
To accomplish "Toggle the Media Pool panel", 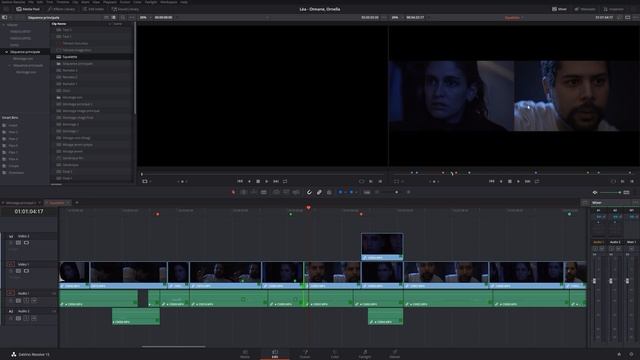I will click(x=28, y=9).
